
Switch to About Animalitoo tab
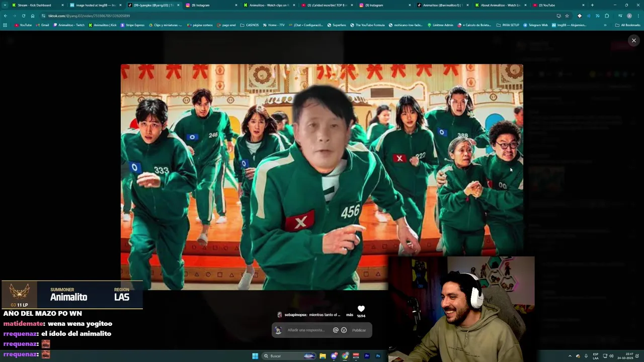pos(500,5)
